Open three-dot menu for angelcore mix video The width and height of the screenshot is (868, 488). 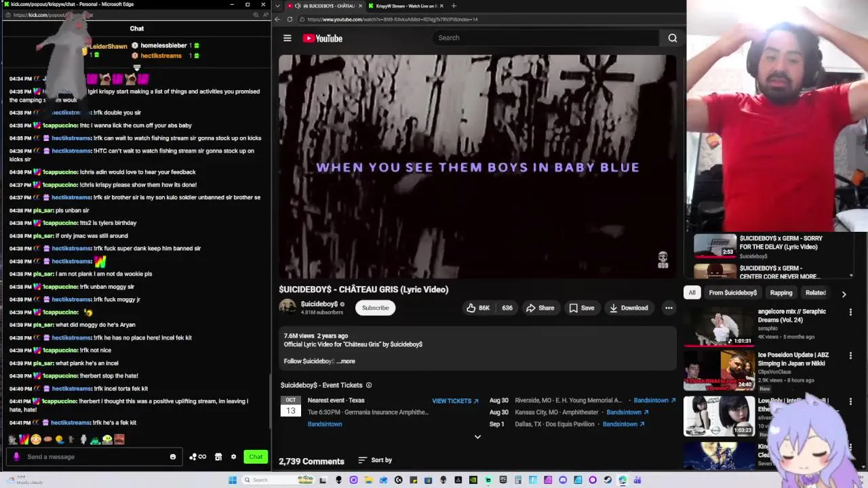click(850, 312)
